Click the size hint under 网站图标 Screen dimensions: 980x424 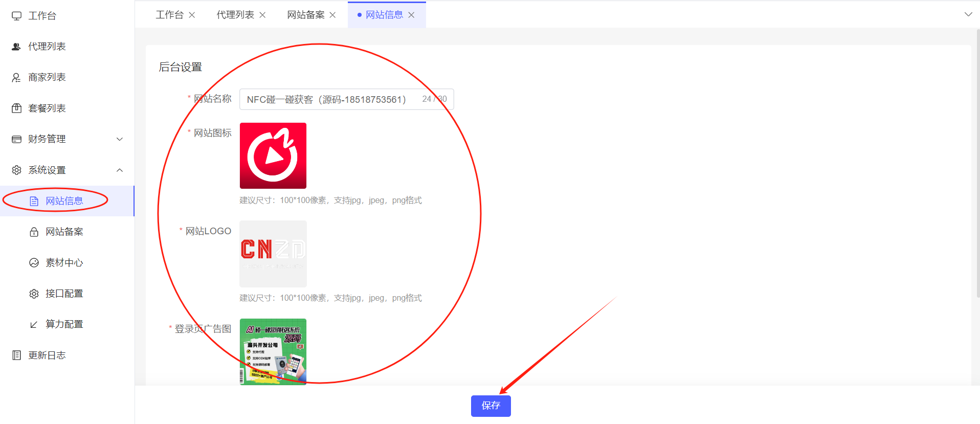click(330, 200)
